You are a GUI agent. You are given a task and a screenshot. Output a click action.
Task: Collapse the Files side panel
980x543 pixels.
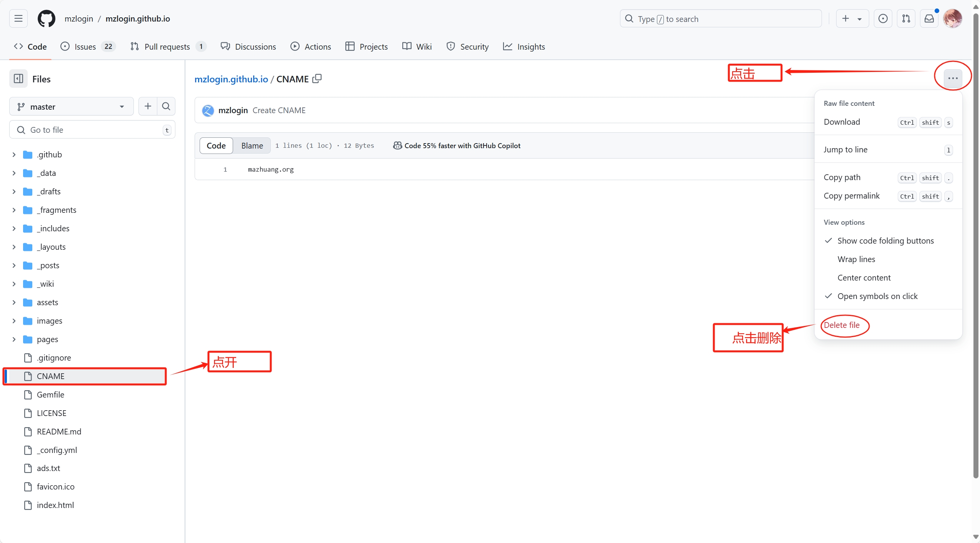(x=18, y=79)
